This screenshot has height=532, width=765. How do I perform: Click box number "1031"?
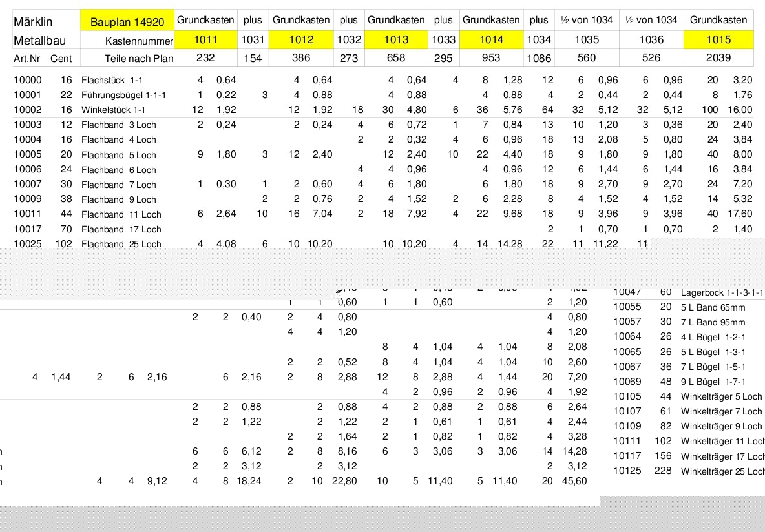pyautogui.click(x=253, y=39)
